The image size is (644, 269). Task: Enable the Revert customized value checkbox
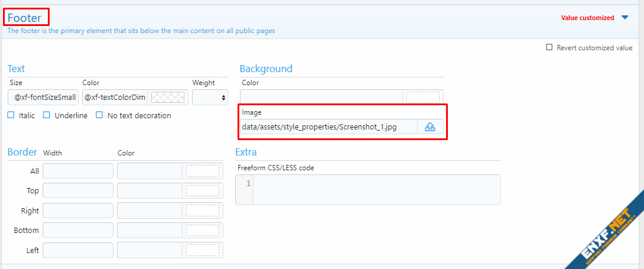point(549,47)
